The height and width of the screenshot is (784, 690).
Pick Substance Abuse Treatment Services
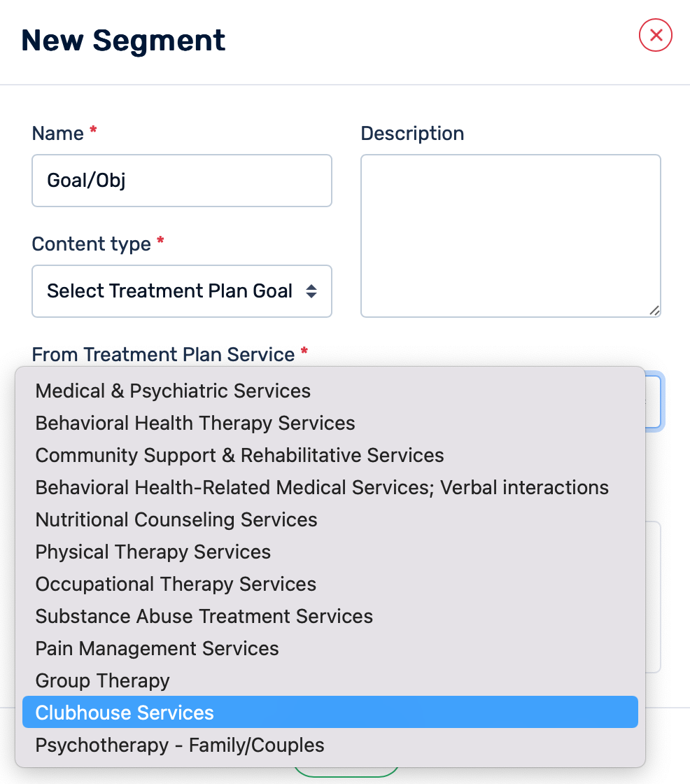204,616
